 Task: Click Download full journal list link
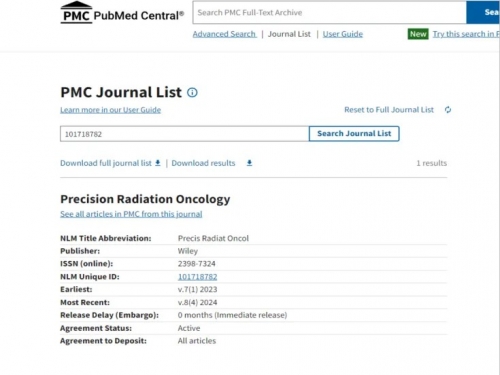106,163
